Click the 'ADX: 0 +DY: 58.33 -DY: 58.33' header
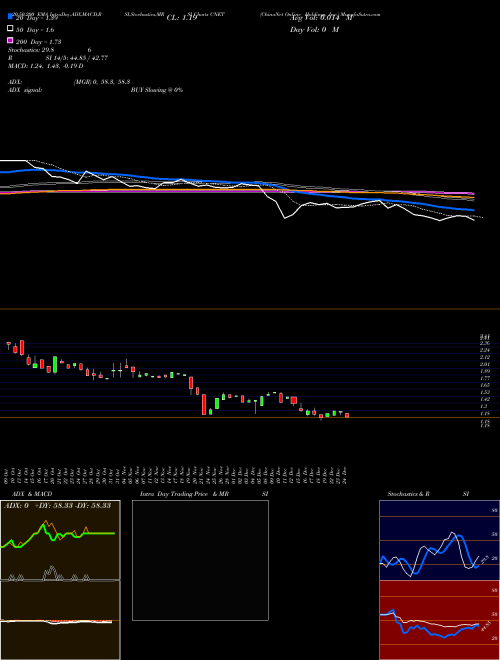 pyautogui.click(x=57, y=506)
